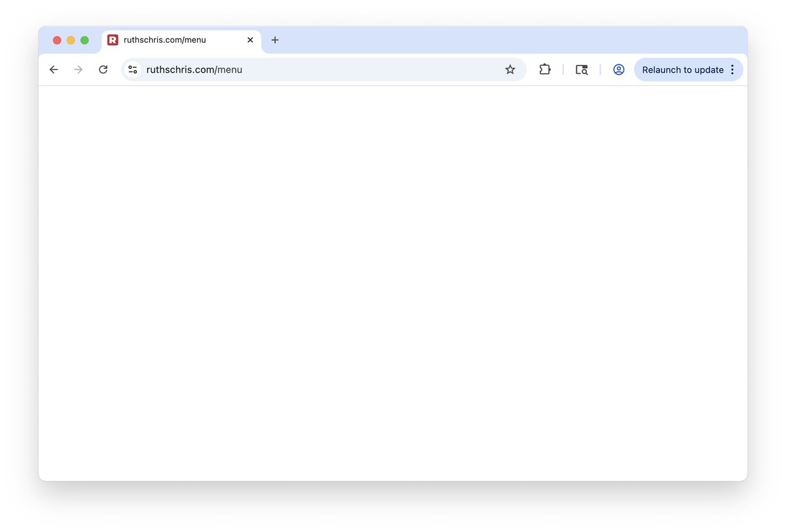Open site information icon in address bar
The image size is (786, 532).
point(133,69)
